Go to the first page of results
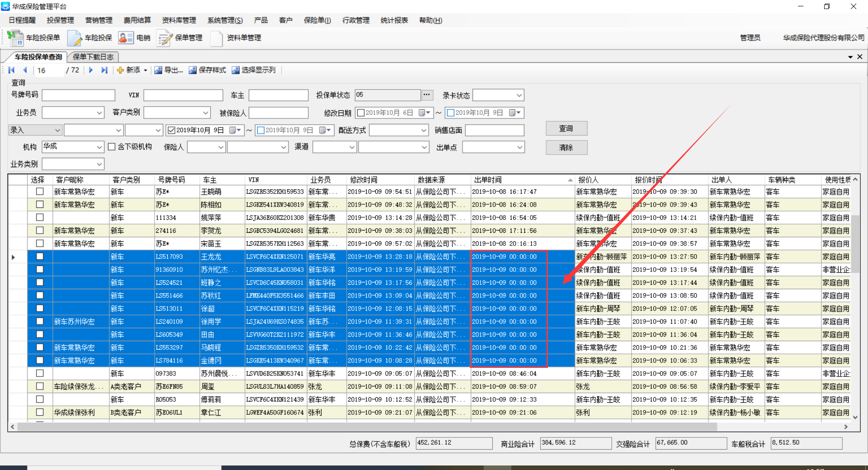868x470 pixels. pos(12,70)
